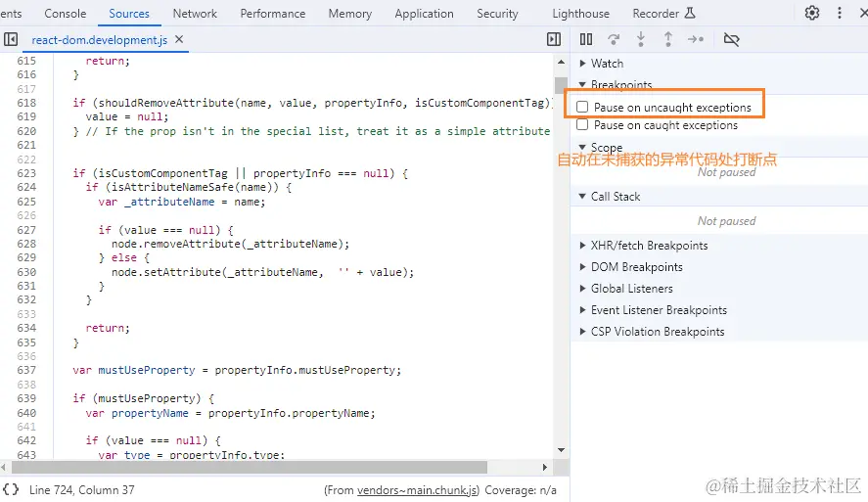
Task: Set breakpoint on line number 637
Action: coord(26,370)
